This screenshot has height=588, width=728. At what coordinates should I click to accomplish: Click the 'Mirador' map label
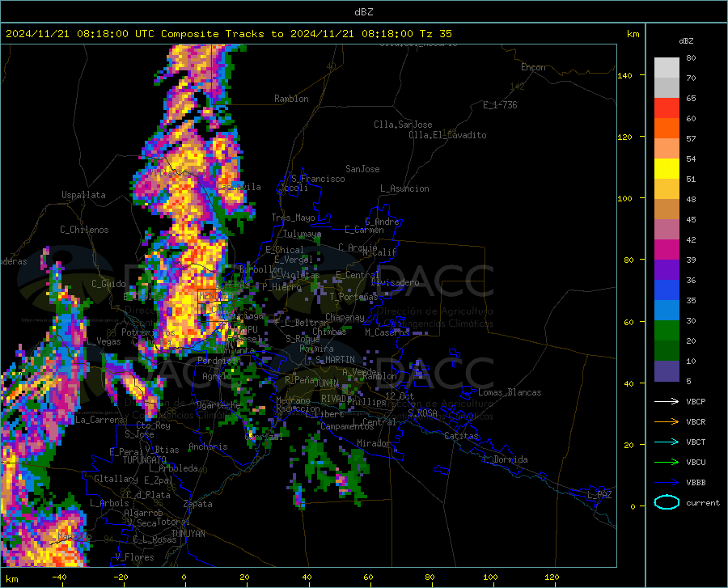point(374,443)
